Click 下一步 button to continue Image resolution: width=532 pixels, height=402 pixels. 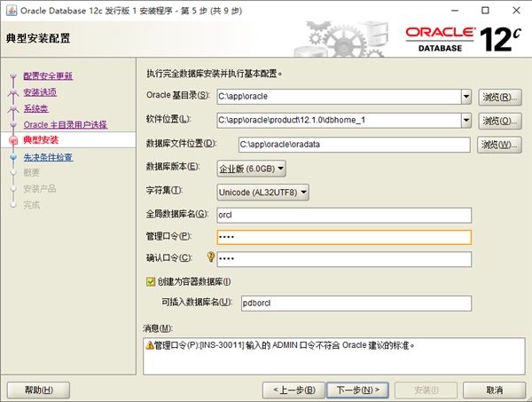[356, 390]
